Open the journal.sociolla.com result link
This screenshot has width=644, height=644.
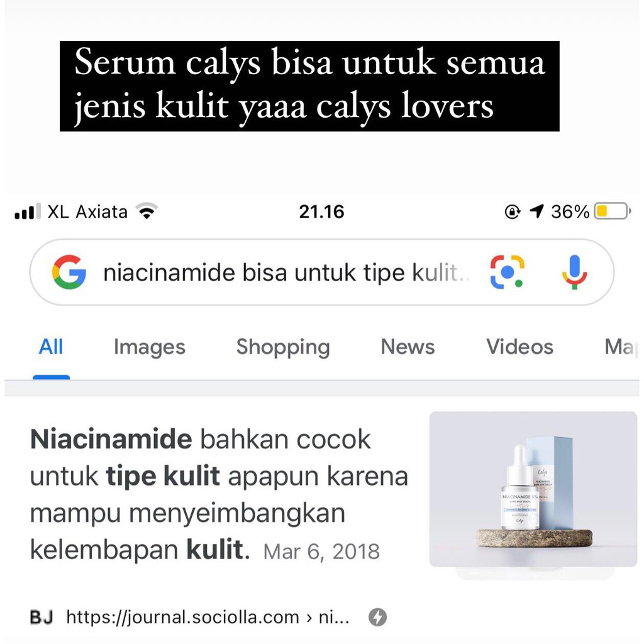(208, 617)
